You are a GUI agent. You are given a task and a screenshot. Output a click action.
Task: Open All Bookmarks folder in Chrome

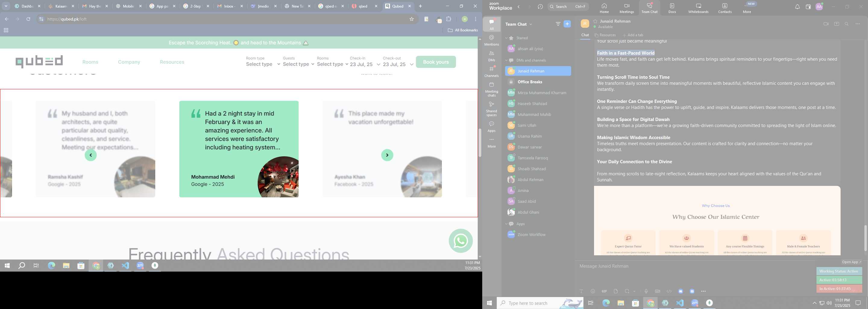[x=463, y=30]
